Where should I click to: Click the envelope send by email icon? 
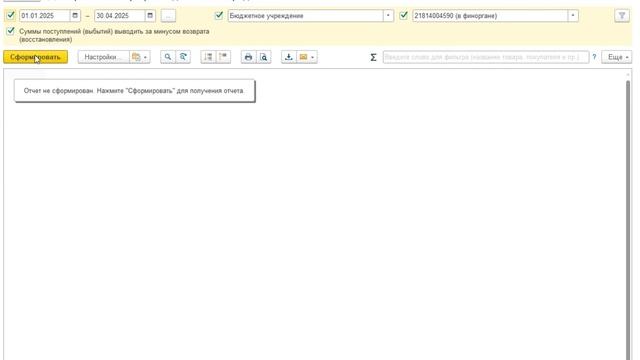tap(303, 57)
